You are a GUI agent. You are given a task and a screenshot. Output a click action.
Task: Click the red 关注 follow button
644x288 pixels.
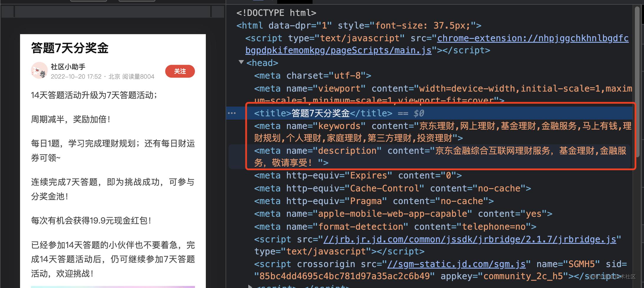coord(180,71)
